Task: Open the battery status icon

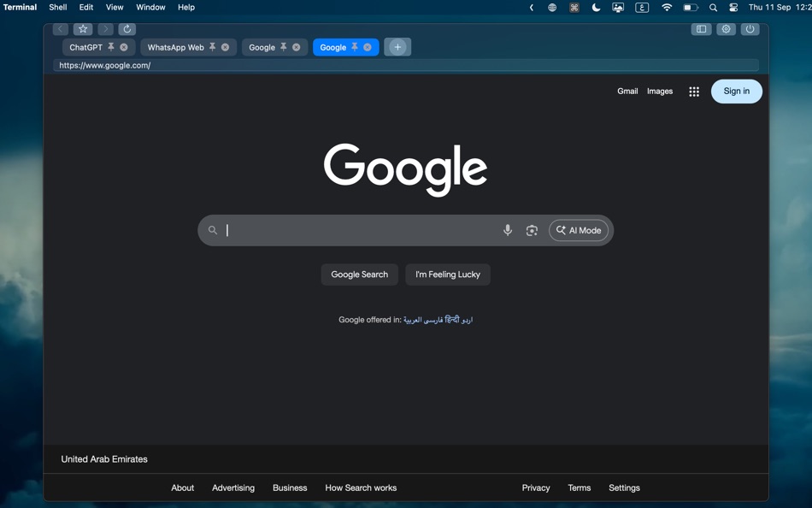Action: pos(691,7)
